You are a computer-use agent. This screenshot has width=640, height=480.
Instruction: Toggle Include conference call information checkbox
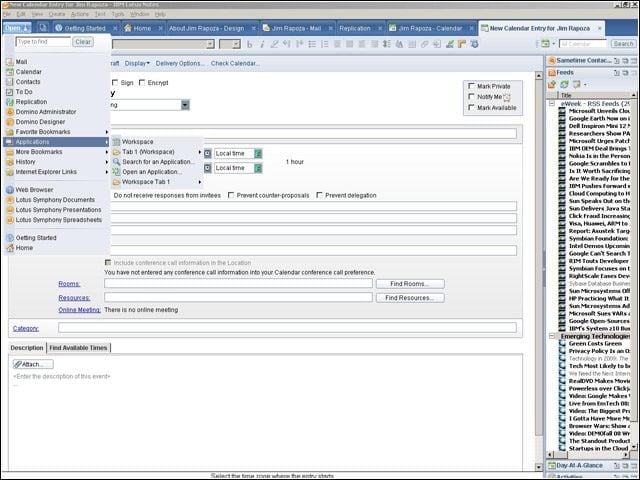tap(108, 262)
